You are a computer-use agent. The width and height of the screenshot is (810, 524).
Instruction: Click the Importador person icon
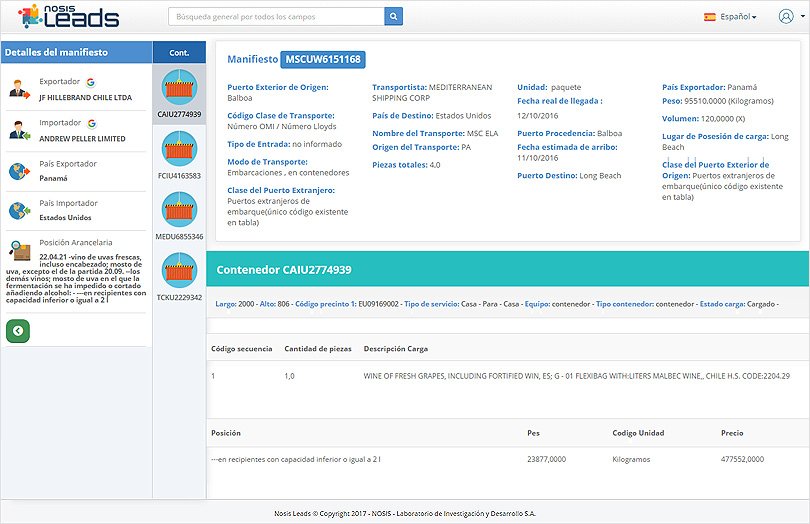19,130
